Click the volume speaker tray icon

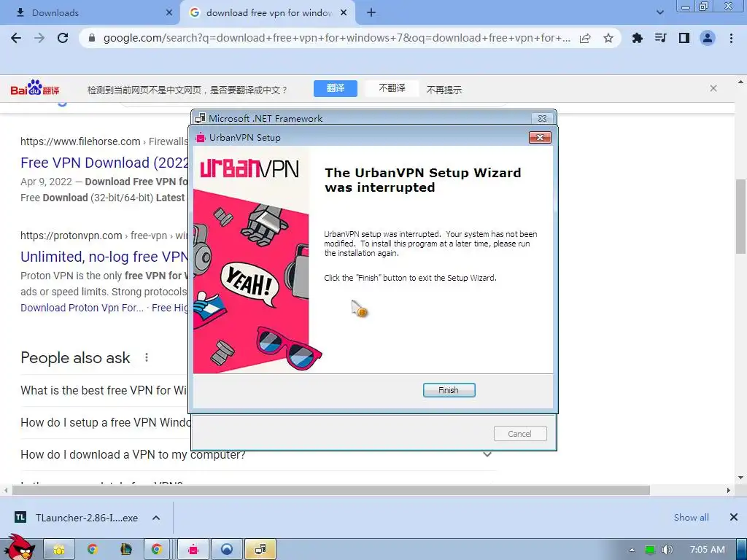click(x=667, y=550)
